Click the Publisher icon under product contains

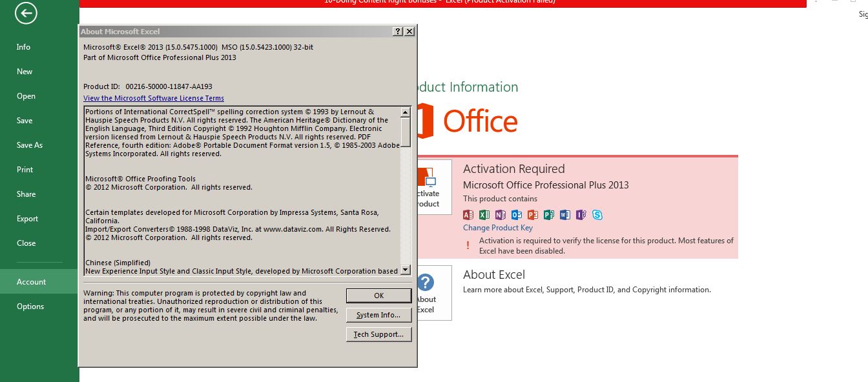[x=549, y=215]
